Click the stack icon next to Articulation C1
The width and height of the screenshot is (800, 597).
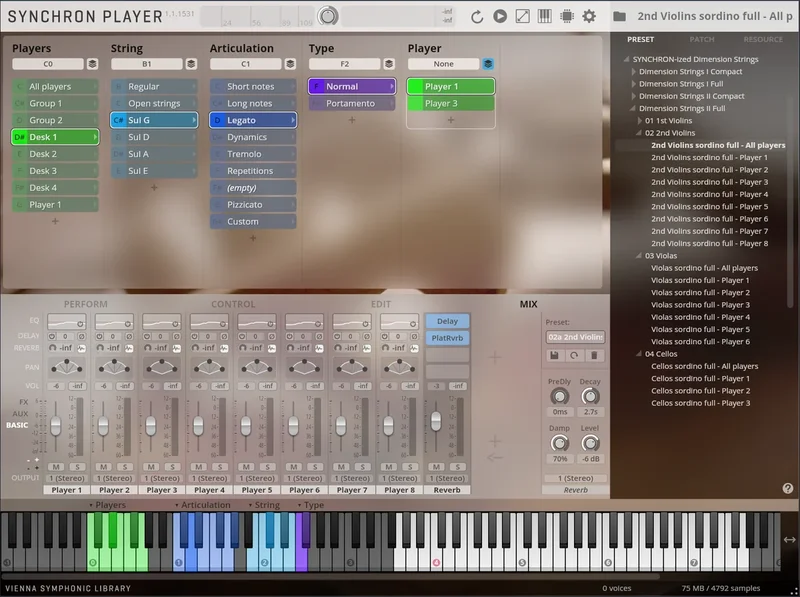click(x=290, y=64)
